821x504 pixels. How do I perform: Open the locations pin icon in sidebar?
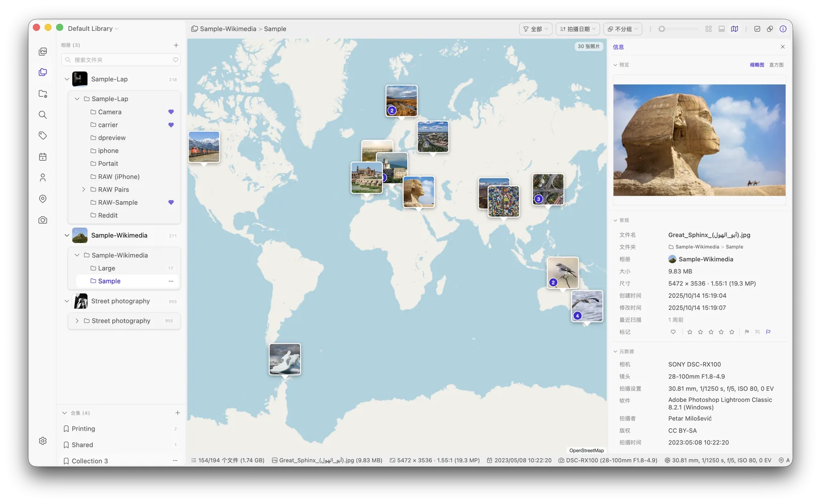(43, 199)
